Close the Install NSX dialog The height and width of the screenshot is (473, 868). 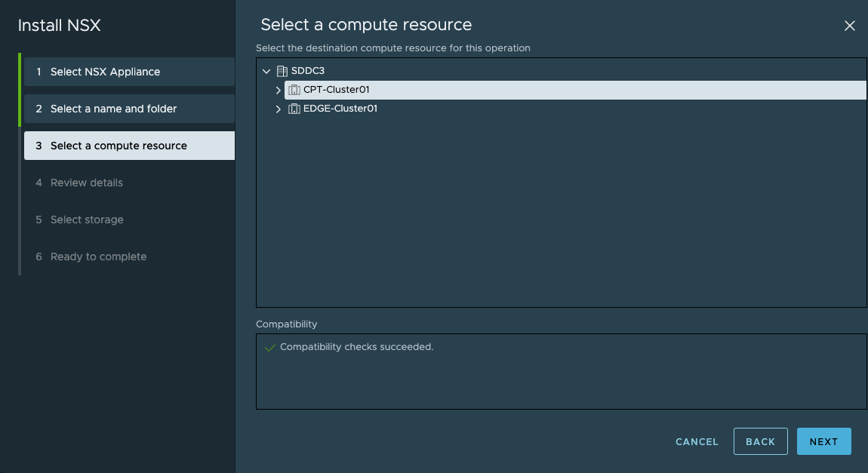pos(849,26)
